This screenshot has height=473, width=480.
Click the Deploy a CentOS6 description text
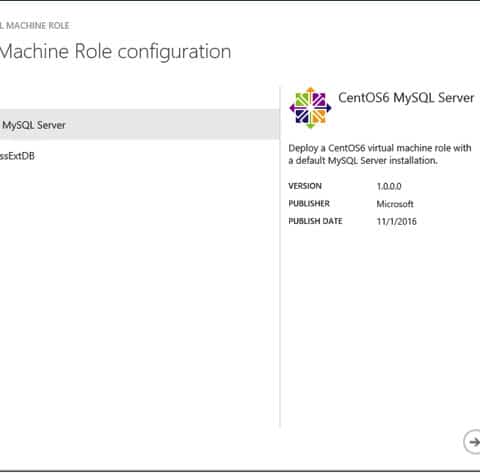(380, 154)
